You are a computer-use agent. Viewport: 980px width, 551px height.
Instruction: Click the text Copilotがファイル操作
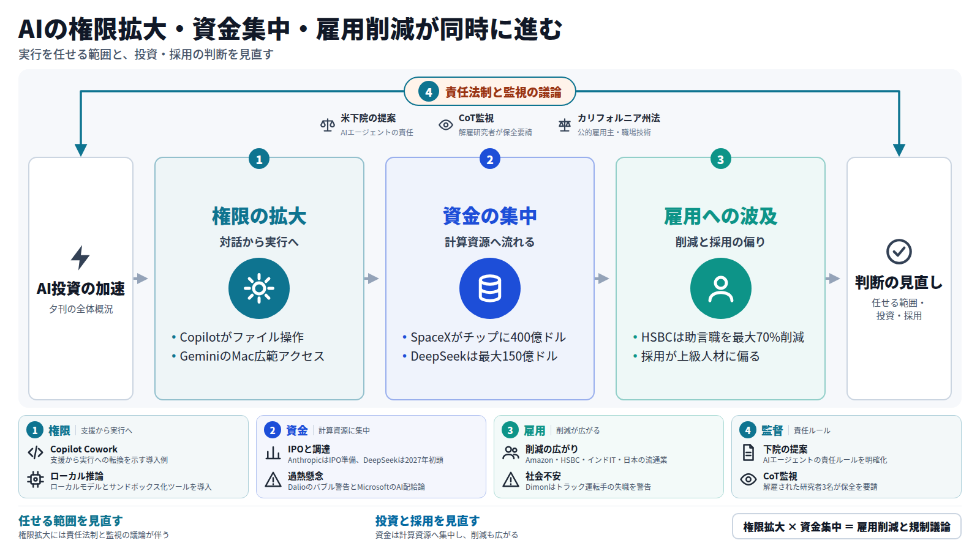(x=242, y=337)
